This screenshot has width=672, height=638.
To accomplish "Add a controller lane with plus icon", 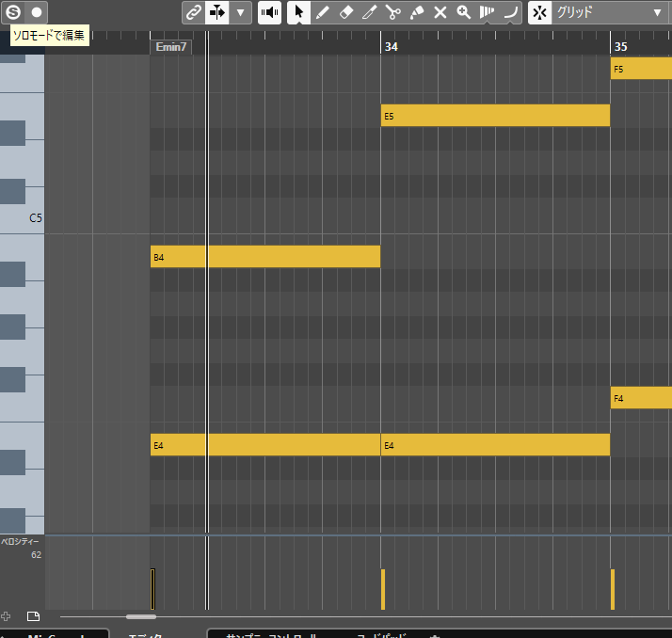I will (6, 616).
